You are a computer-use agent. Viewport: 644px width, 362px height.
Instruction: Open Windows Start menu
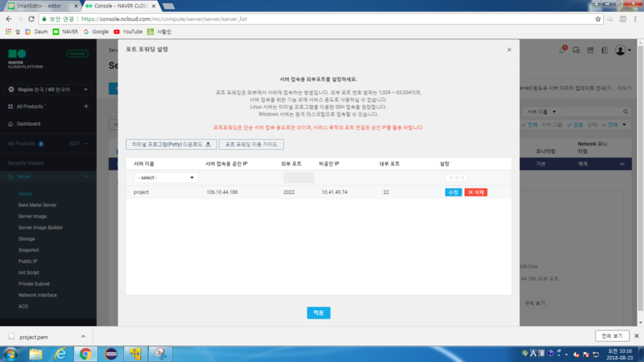[x=11, y=354]
